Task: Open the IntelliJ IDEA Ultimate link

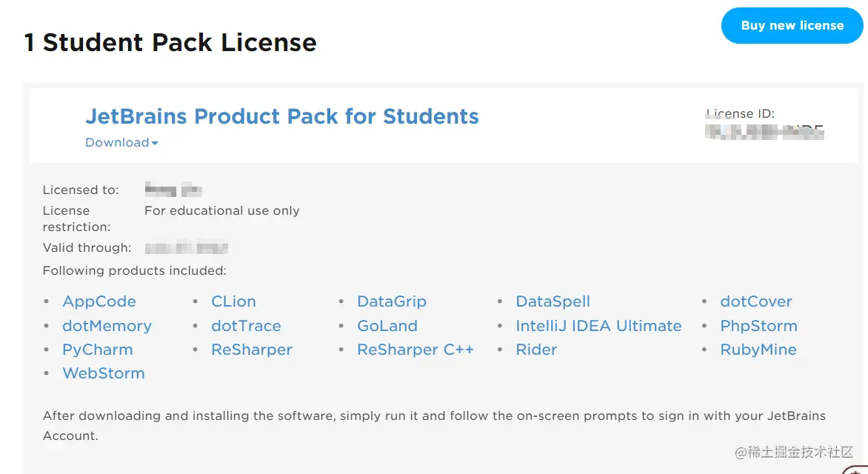Action: click(598, 326)
